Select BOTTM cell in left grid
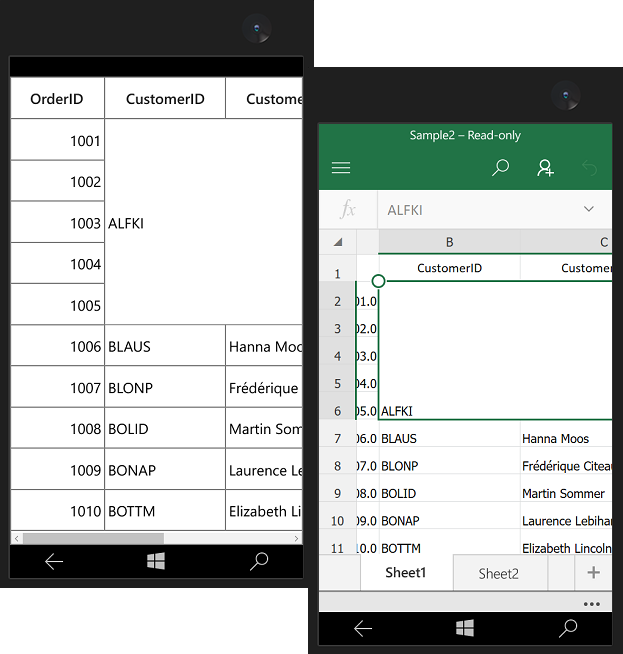 tap(165, 511)
